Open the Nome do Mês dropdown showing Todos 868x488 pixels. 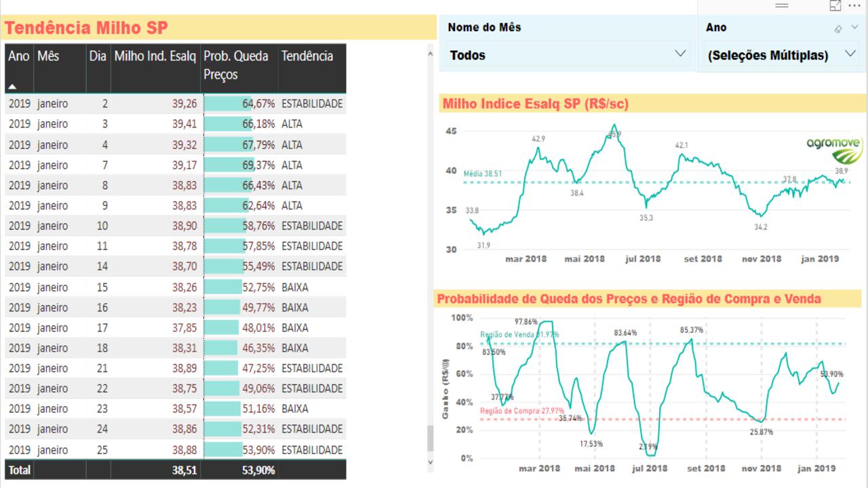pyautogui.click(x=567, y=54)
